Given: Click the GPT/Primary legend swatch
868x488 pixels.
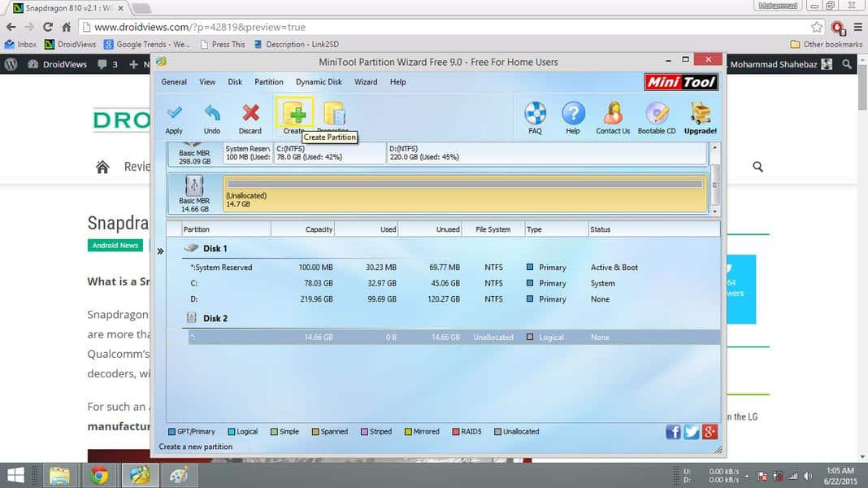Looking at the screenshot, I should (x=171, y=432).
